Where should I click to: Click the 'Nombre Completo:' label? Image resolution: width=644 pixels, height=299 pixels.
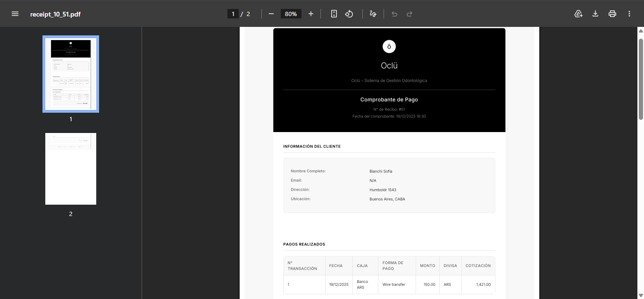308,171
